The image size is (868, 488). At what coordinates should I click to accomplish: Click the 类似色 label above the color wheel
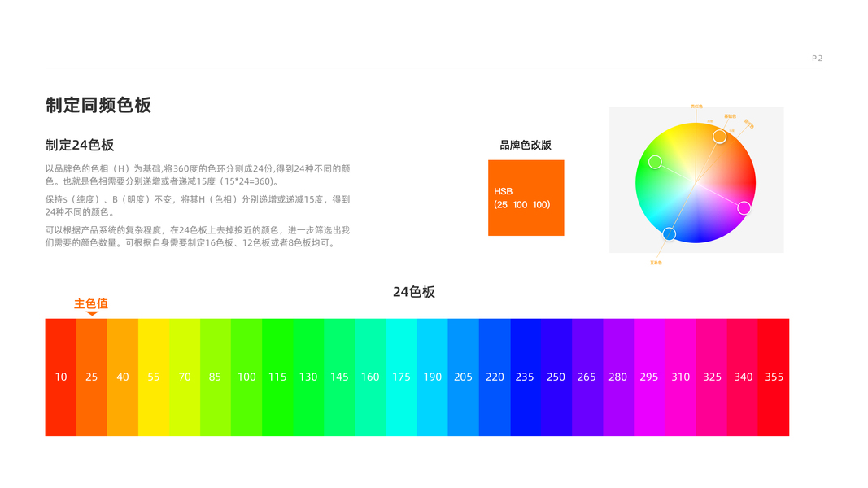696,107
